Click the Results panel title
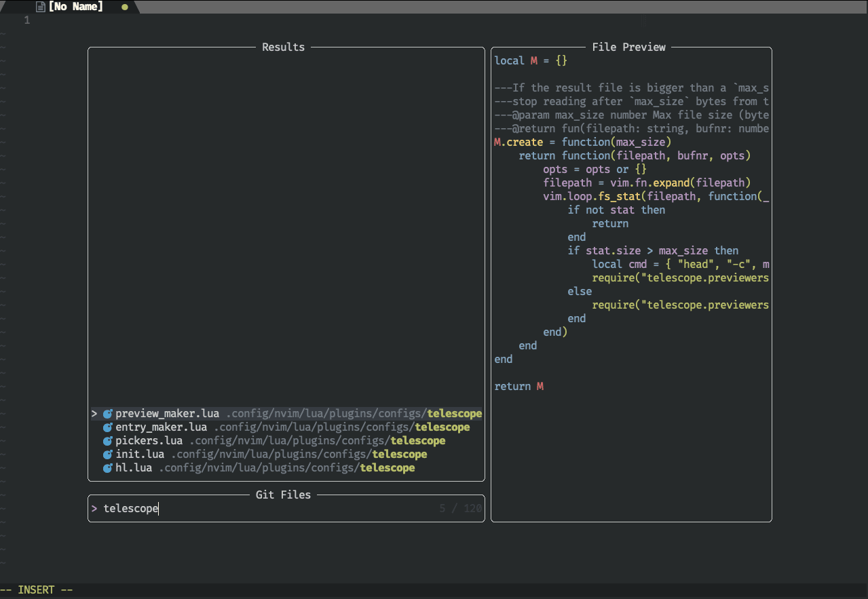Viewport: 868px width, 599px height. pyautogui.click(x=283, y=47)
